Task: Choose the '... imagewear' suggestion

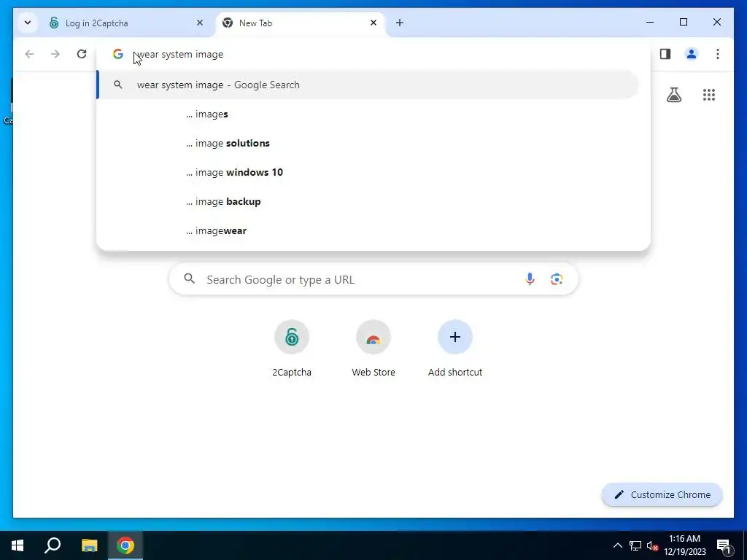Action: click(368, 231)
